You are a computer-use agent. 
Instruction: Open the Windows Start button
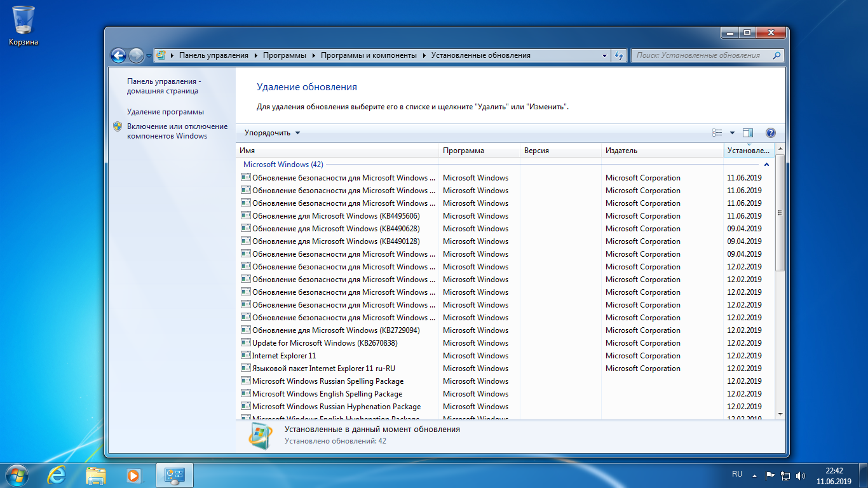tap(17, 475)
